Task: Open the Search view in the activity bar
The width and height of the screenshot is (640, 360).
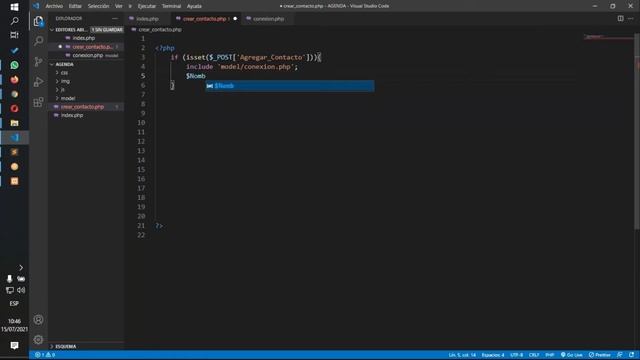Action: tap(38, 41)
